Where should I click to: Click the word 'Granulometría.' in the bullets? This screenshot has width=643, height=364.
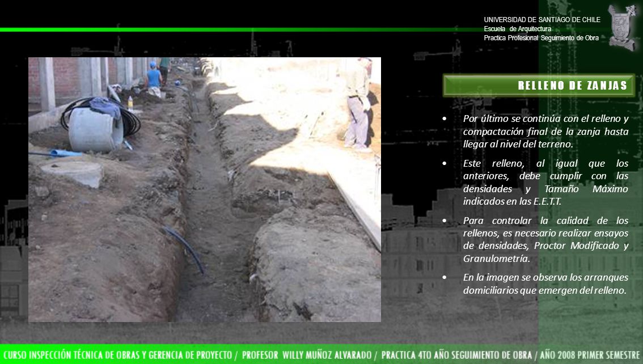pyautogui.click(x=497, y=259)
